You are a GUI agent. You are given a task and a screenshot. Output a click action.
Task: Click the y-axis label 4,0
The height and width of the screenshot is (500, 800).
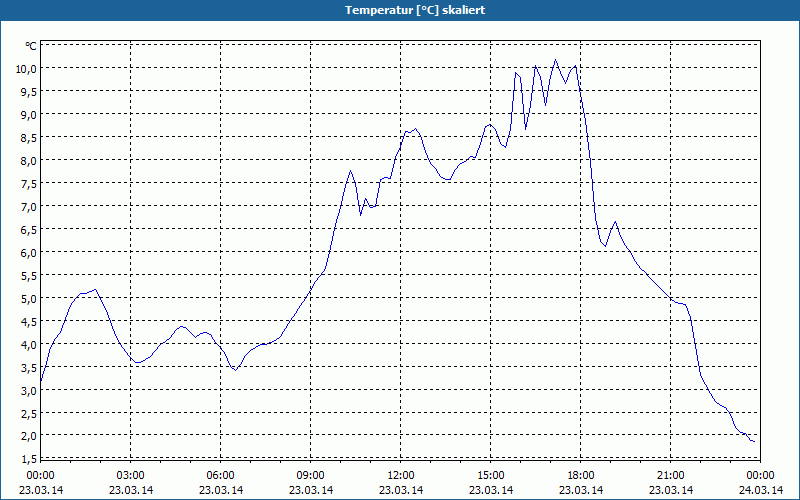[x=29, y=344]
